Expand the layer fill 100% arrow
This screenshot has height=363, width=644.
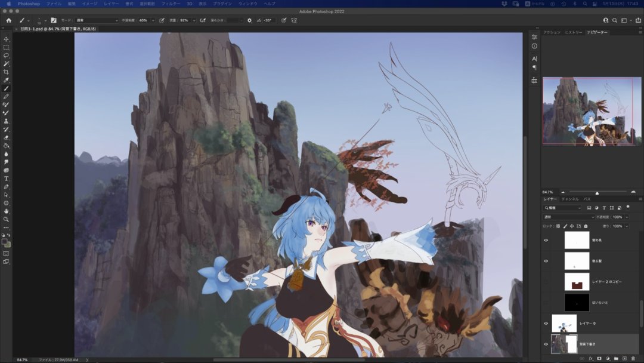[x=627, y=226]
